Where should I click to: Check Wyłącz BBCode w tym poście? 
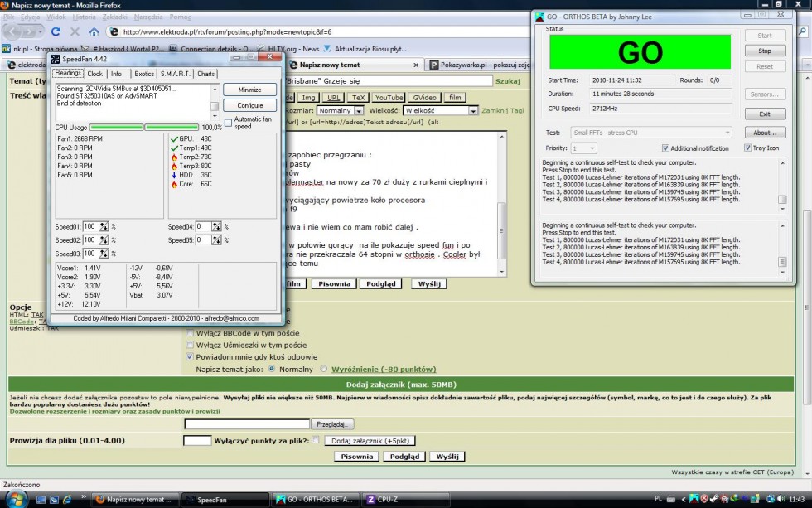pyautogui.click(x=190, y=333)
